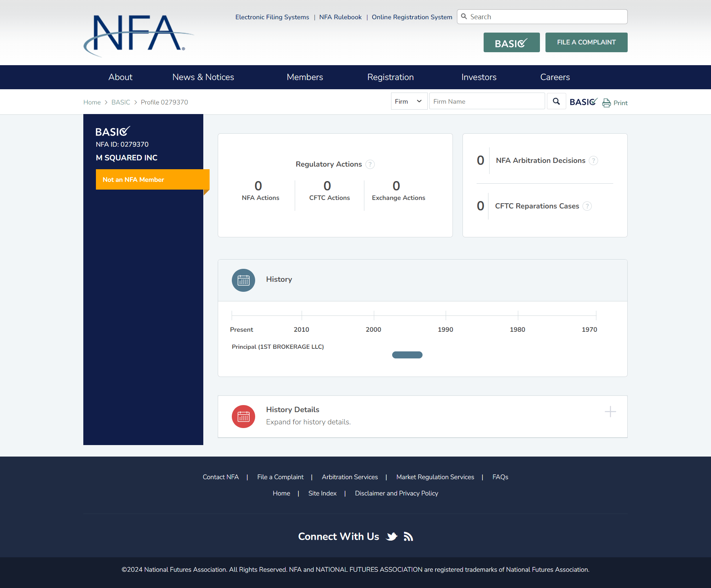Open the RSS feed icon

[x=408, y=537]
